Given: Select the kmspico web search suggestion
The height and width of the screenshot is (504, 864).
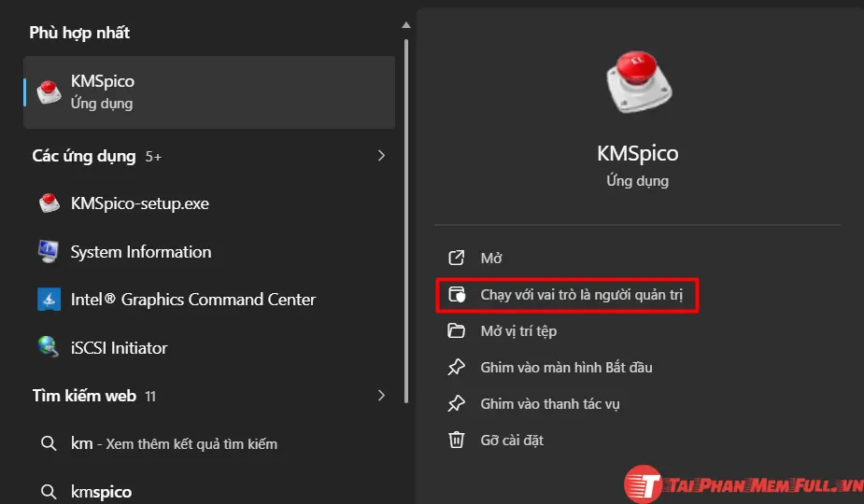Looking at the screenshot, I should pyautogui.click(x=209, y=491).
